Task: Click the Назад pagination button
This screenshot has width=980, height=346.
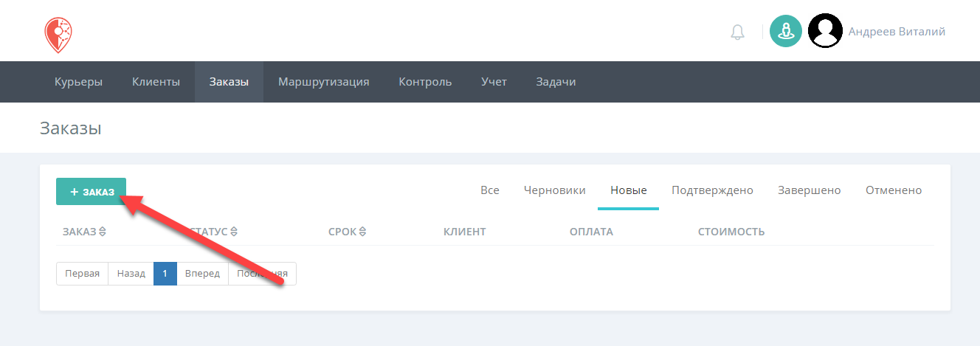Action: [131, 274]
